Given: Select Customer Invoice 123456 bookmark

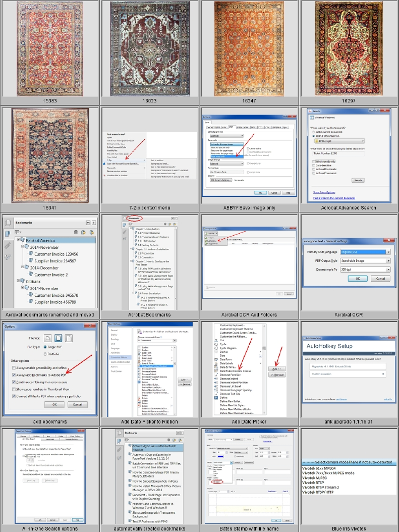Looking at the screenshot, I should pyautogui.click(x=56, y=254).
